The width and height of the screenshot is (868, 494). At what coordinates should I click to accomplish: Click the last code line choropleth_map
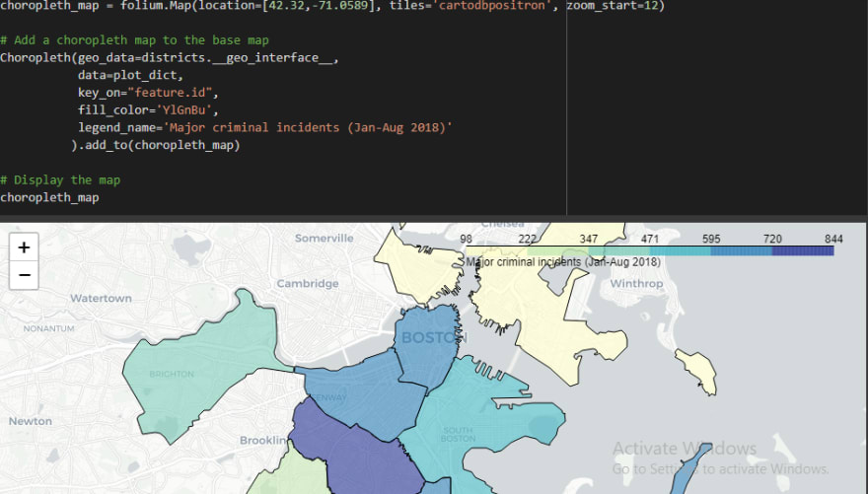[x=50, y=197]
